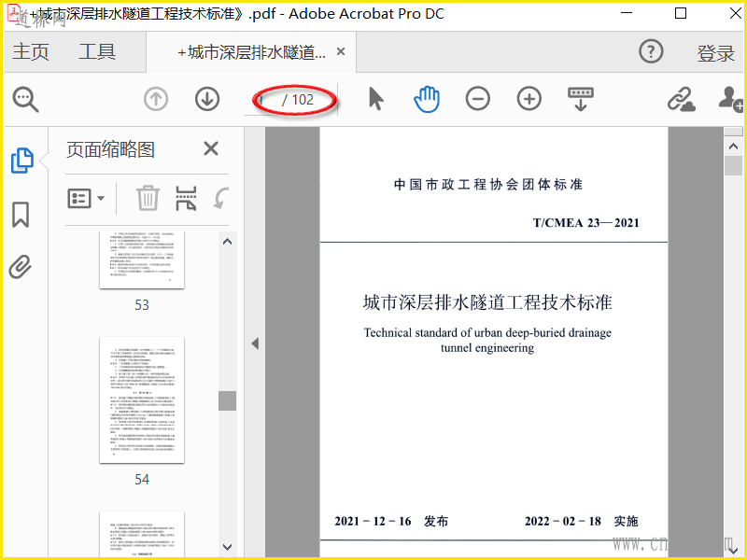Click the title 城市深层排水隧道工程技术标准
The image size is (747, 560).
tap(487, 302)
